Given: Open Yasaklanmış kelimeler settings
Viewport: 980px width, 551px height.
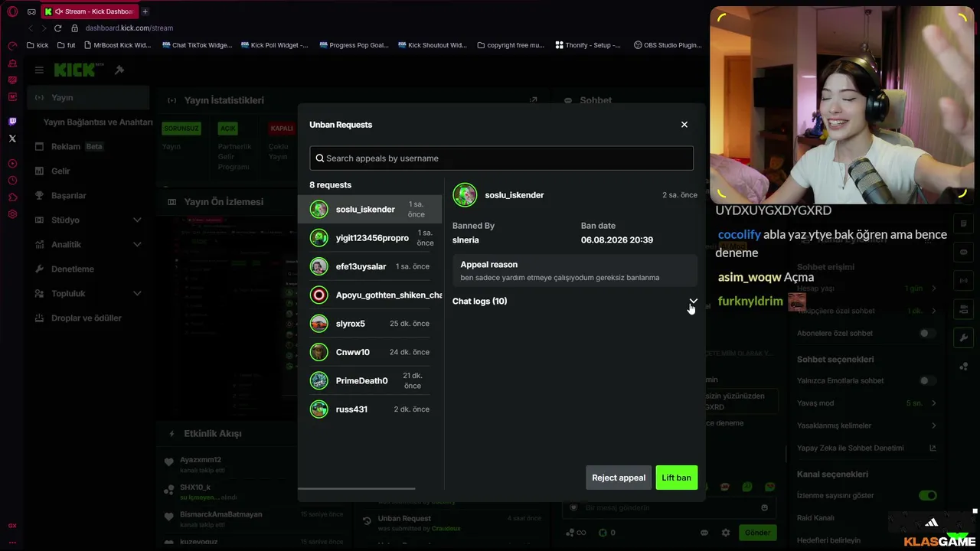Looking at the screenshot, I should [867, 425].
